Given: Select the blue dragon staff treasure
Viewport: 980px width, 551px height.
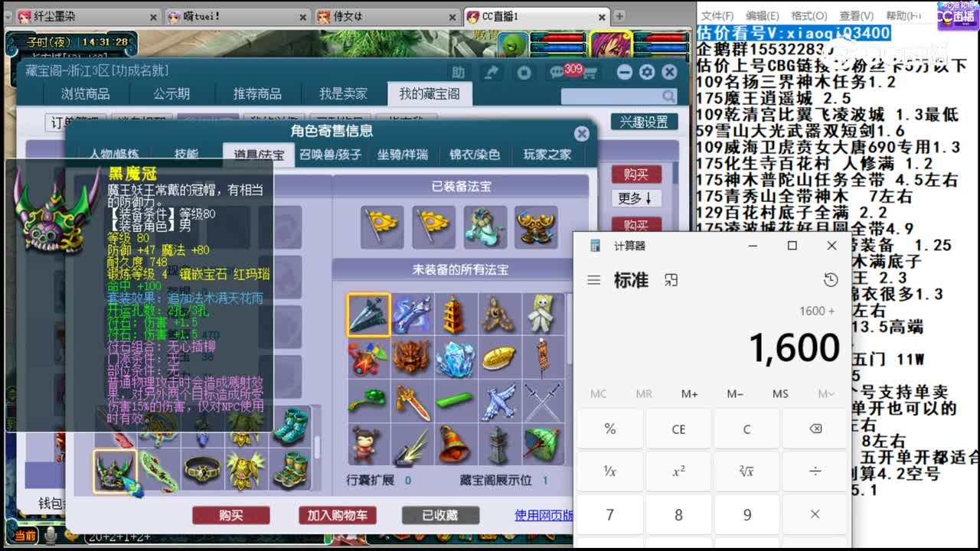Looking at the screenshot, I should pos(412,315).
